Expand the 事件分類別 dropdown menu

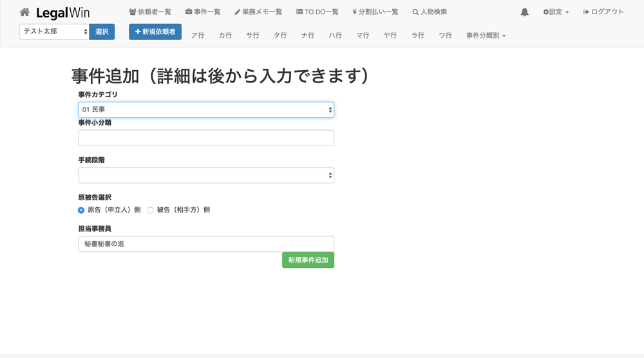pos(486,36)
